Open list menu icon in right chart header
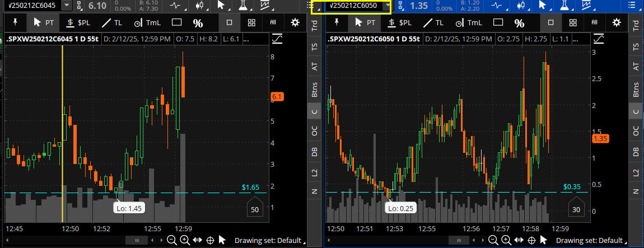Screen dimensions: 644x248 point(633,5)
